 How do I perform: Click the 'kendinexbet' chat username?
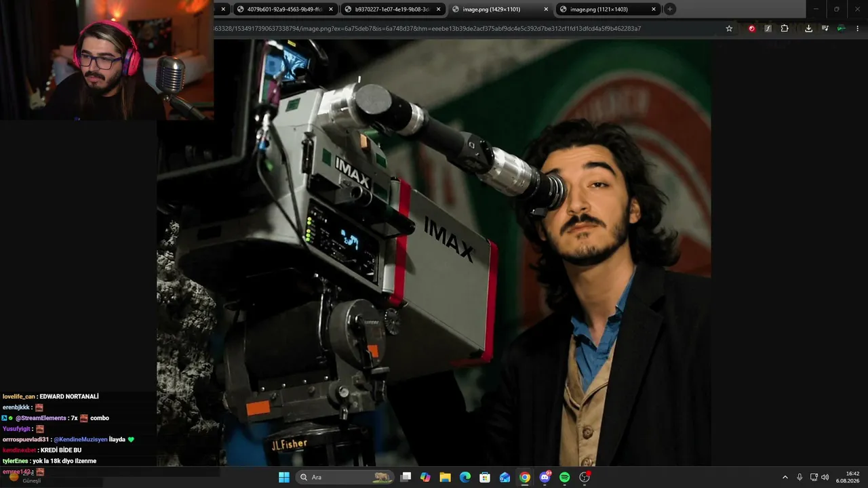coord(19,450)
